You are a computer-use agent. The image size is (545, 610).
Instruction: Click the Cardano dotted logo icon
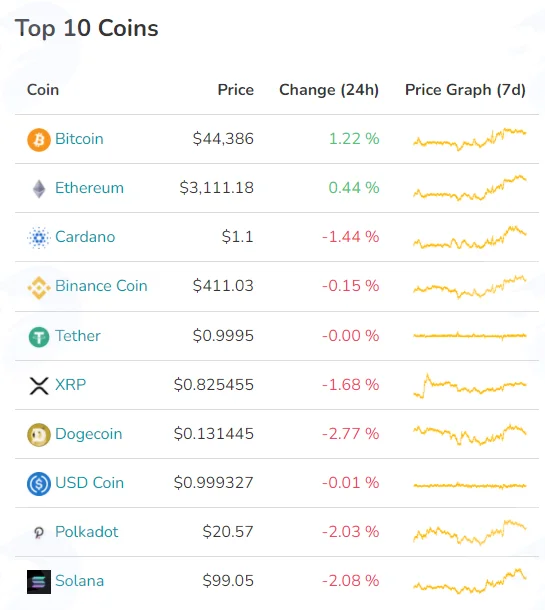point(39,237)
